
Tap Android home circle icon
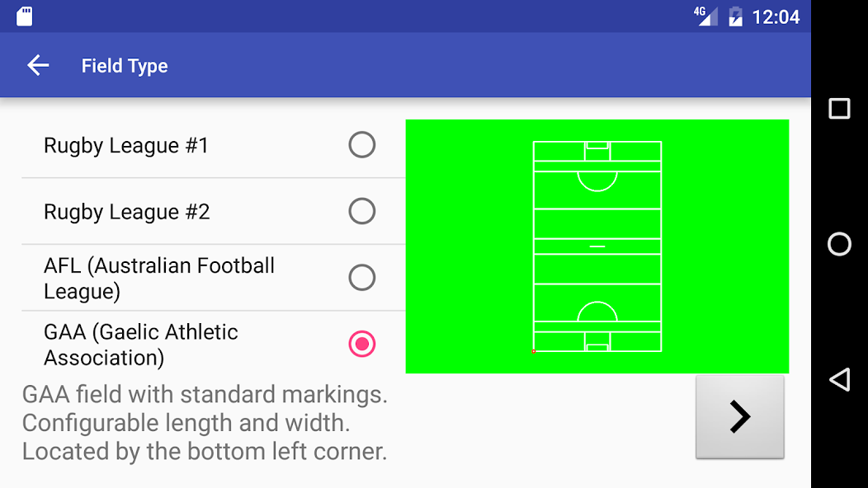[839, 244]
